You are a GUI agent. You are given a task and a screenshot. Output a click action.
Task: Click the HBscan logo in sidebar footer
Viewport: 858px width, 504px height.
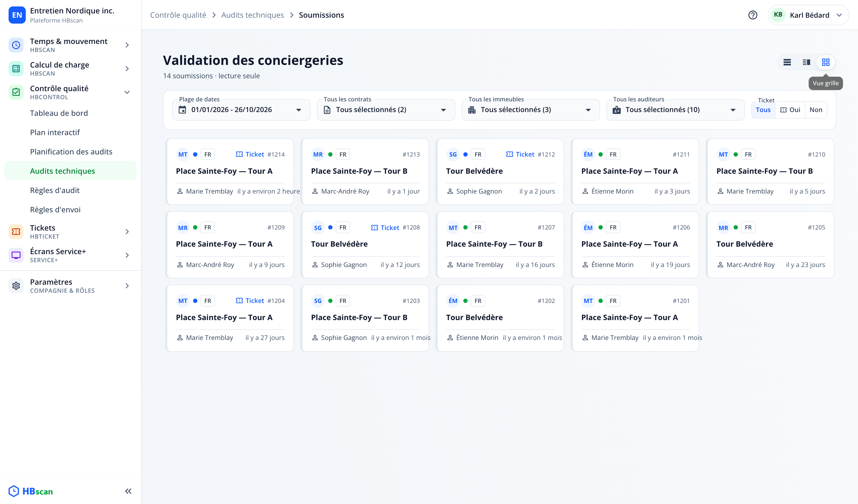[x=31, y=491]
